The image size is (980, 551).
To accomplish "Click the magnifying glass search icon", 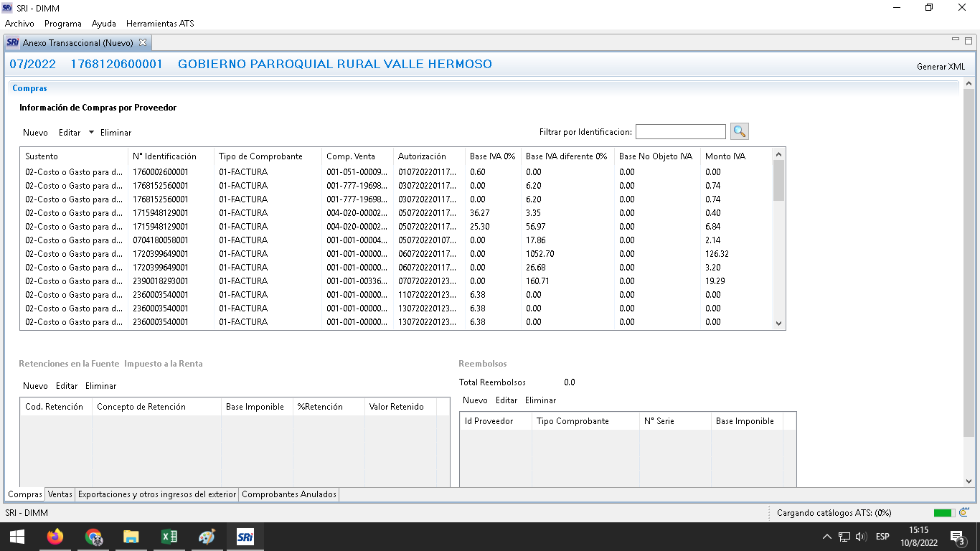I will tap(740, 131).
